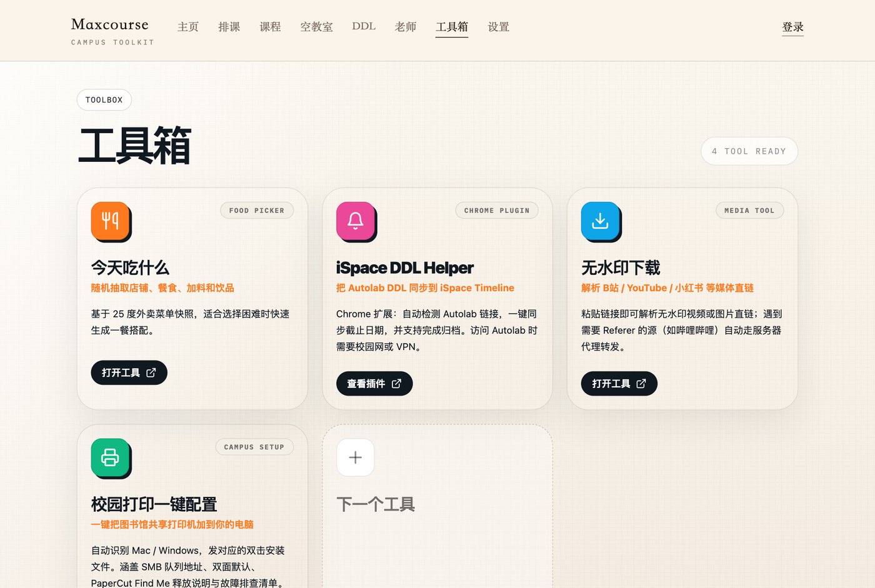The image size is (875, 588).
Task: Click the 下一个工具 placeholder title
Action: pos(376,504)
